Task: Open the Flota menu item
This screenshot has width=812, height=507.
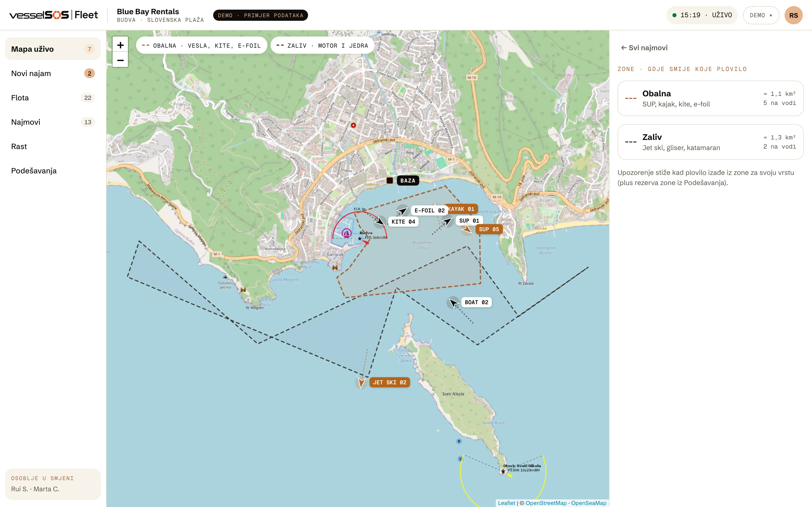Action: coord(53,98)
